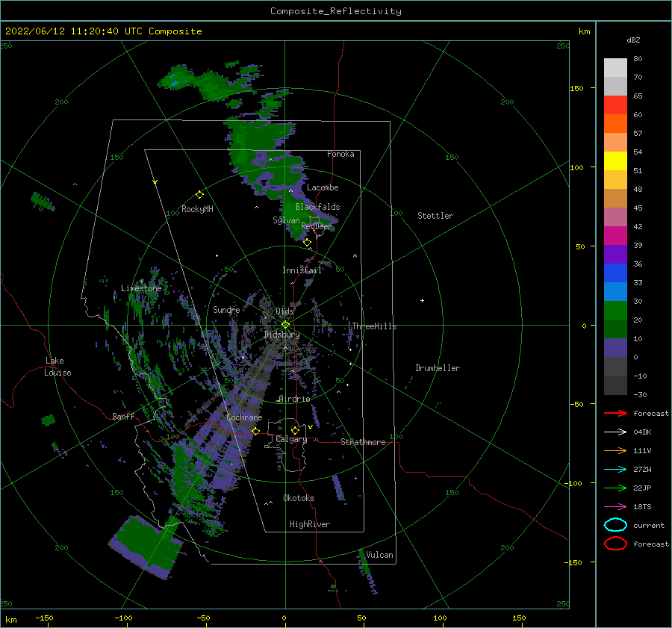This screenshot has height=628, width=672.
Task: Click the yellow diamond marker above Calgary
Action: (295, 430)
